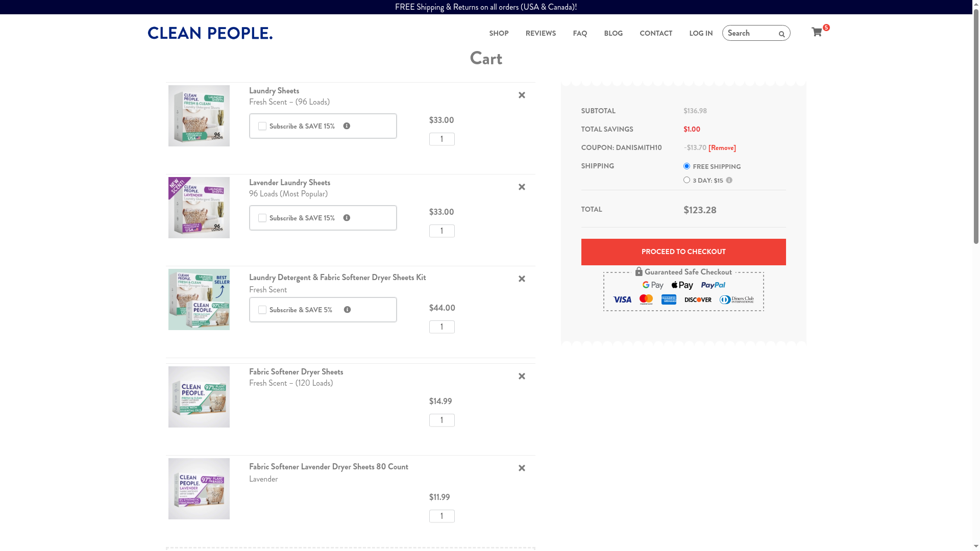Click the Fabric Softener Dryer Sheets thumbnail
Screen dimensions: 980x551
[199, 397]
